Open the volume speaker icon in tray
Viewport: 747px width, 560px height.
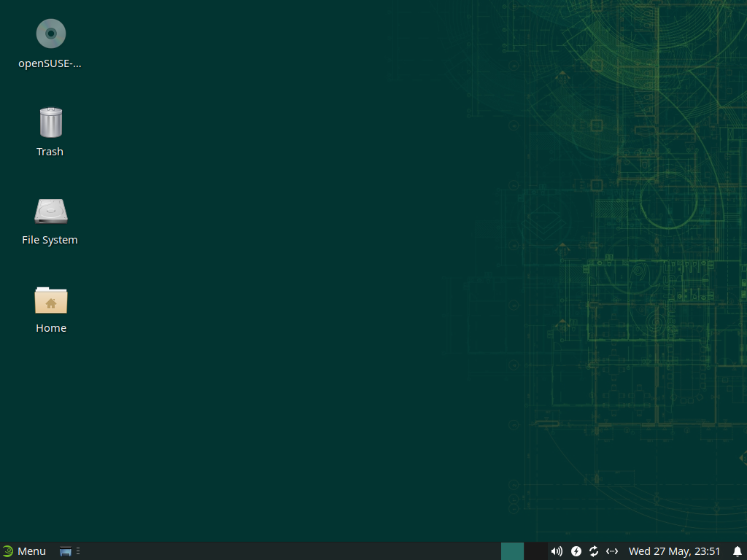tap(557, 551)
